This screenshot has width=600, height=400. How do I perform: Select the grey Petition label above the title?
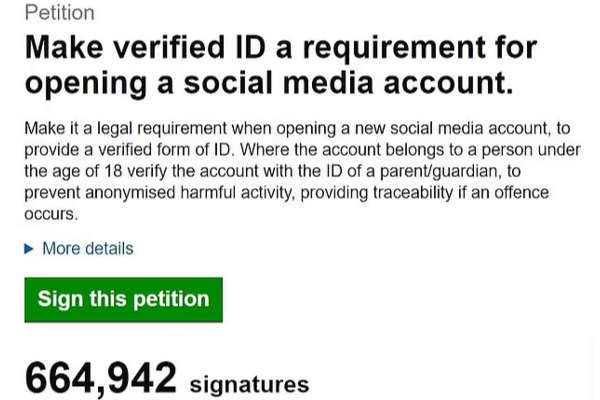tap(60, 13)
